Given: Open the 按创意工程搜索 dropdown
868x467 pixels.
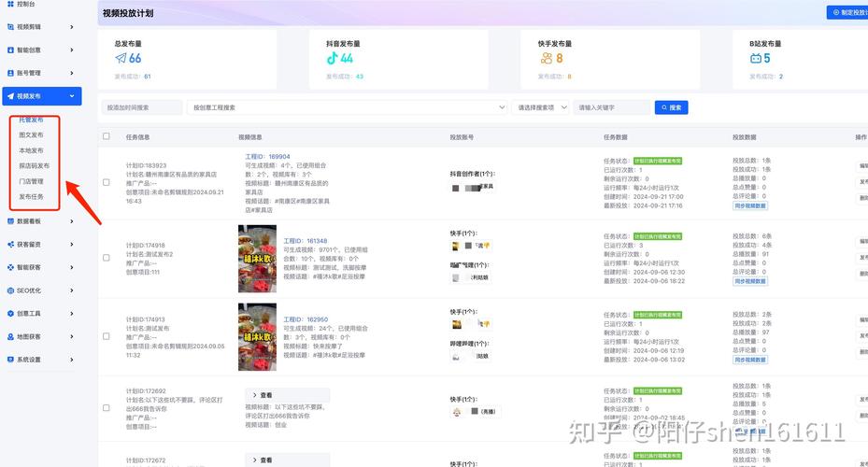Looking at the screenshot, I should coord(348,107).
